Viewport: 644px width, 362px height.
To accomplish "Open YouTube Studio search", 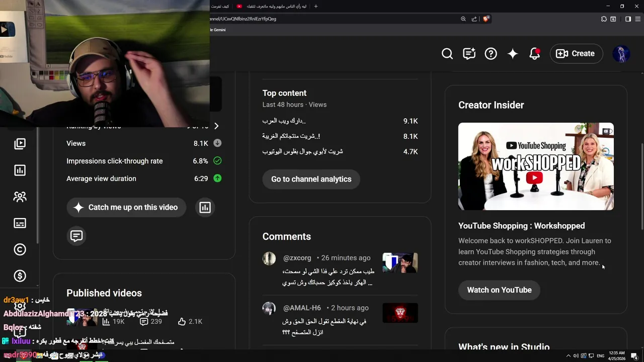I will pos(447,53).
